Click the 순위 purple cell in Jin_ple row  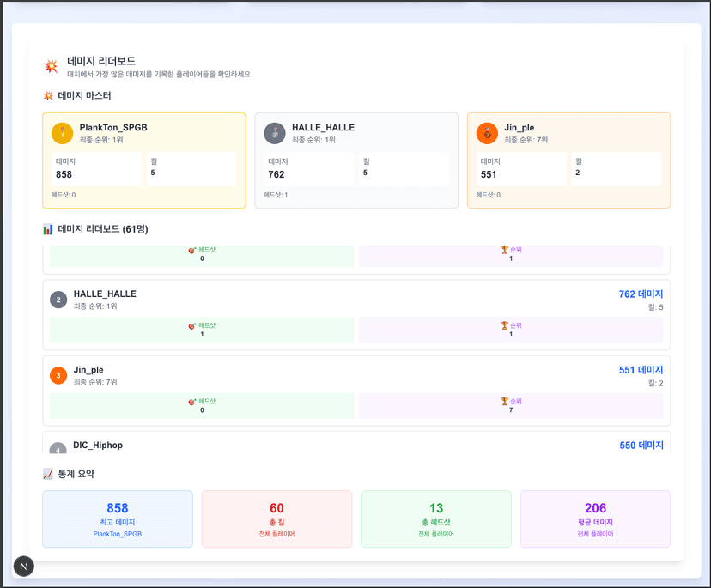(511, 405)
